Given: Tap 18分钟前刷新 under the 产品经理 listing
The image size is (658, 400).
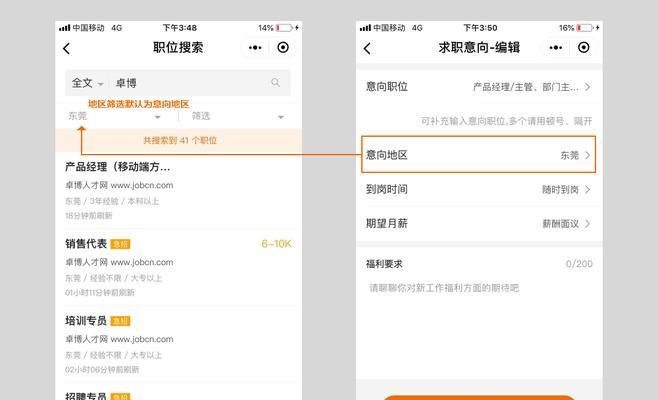Looking at the screenshot, I should pos(89,216).
